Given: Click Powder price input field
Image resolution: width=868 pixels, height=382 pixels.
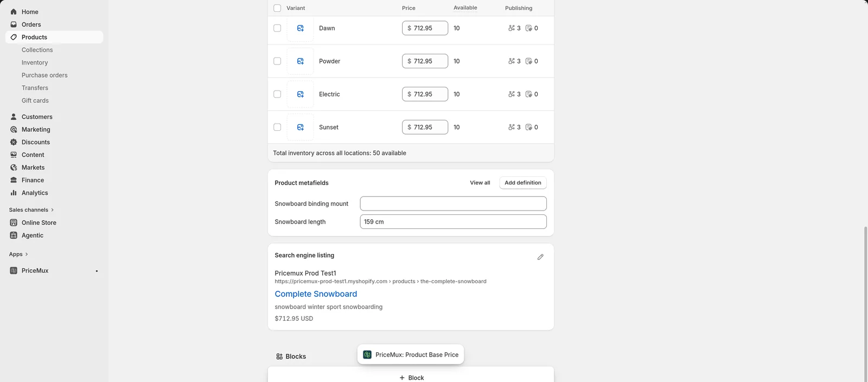Looking at the screenshot, I should click(425, 61).
